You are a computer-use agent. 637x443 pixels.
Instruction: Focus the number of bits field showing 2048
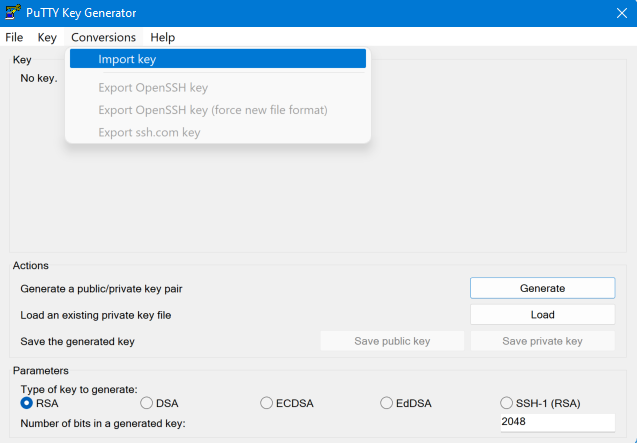click(x=556, y=423)
